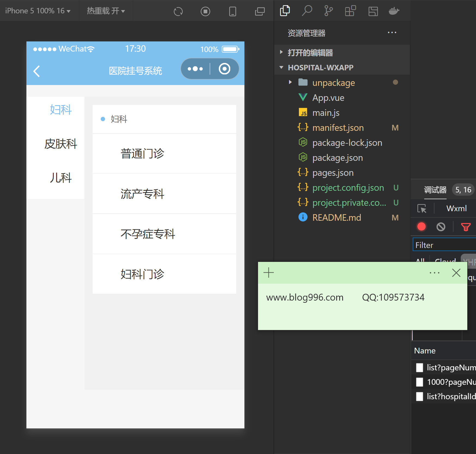Clear network requests with the ban icon
This screenshot has width=476, height=454.
click(441, 227)
